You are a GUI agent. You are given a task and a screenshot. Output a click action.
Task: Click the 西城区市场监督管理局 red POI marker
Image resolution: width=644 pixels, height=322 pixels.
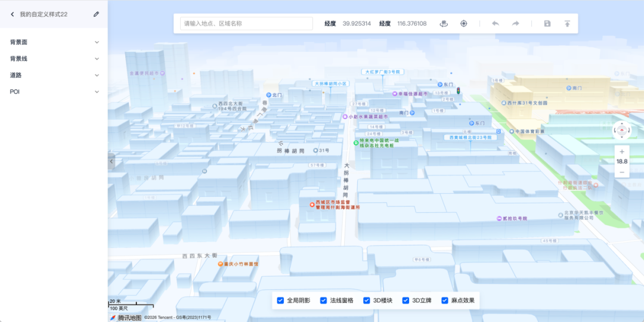tap(312, 204)
